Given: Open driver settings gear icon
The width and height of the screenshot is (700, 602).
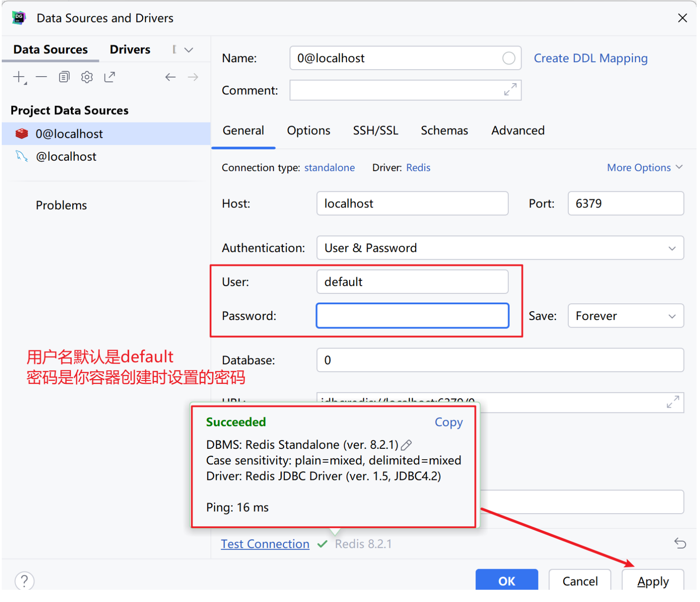Looking at the screenshot, I should (x=87, y=77).
